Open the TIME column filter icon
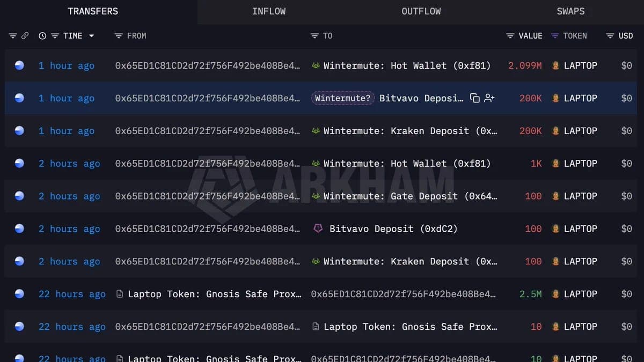The height and width of the screenshot is (362, 644). (55, 36)
